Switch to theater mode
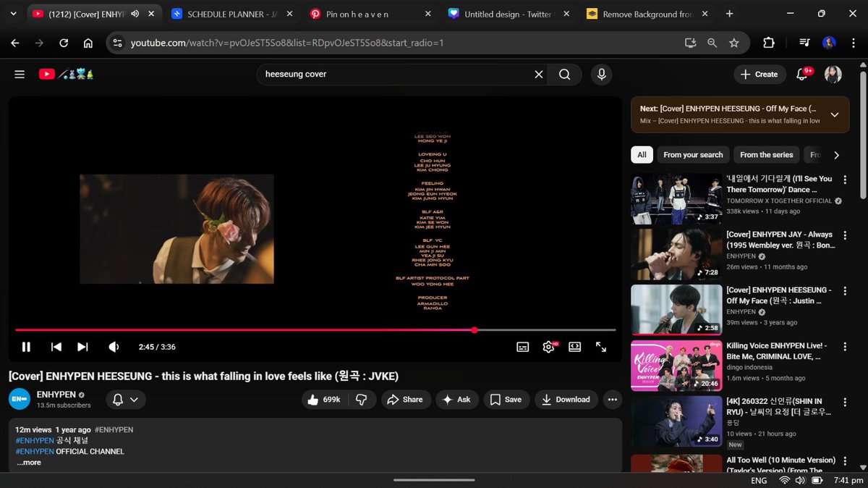This screenshot has width=868, height=488. 574,347
